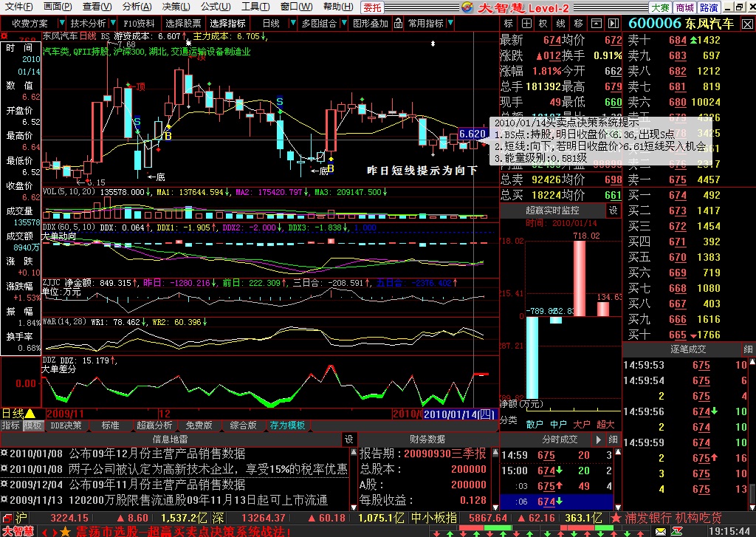Click the 设 button beside 超赢实时监控
Viewport: 756px width, 537px height.
coord(613,210)
